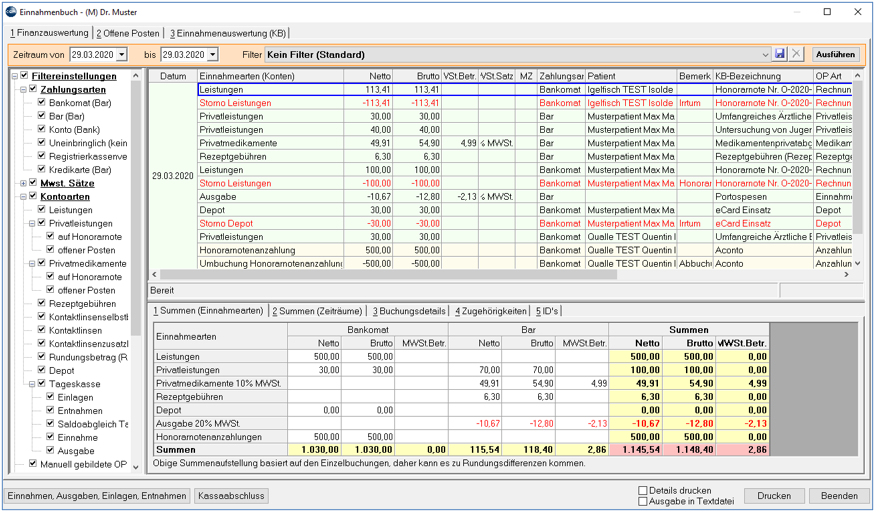The image size is (875, 512).
Task: Click the Einnahmearten (Konten) column header
Action: [x=271, y=76]
